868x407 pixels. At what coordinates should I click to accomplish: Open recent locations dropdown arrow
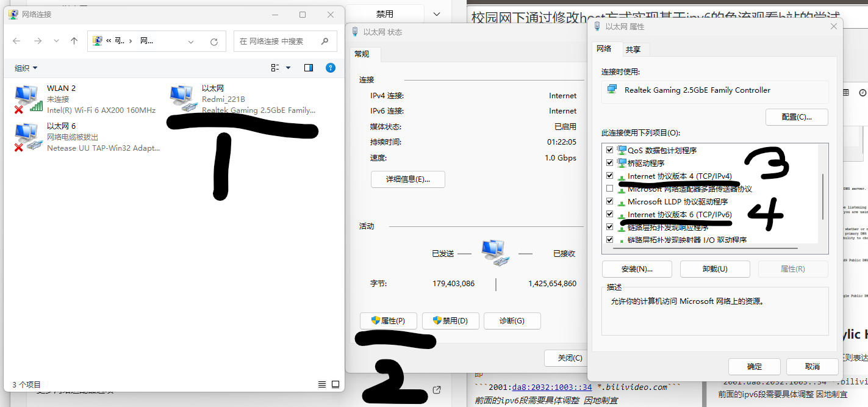(56, 41)
